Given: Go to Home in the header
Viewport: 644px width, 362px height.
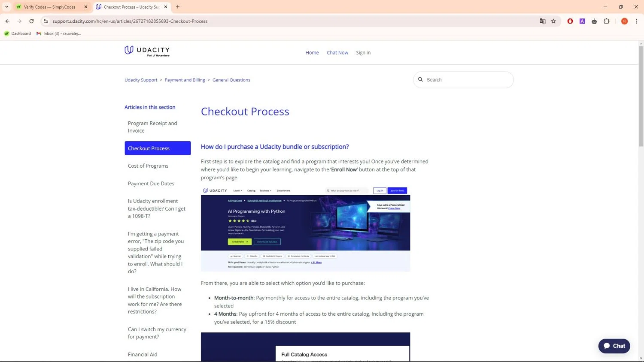Looking at the screenshot, I should point(312,53).
